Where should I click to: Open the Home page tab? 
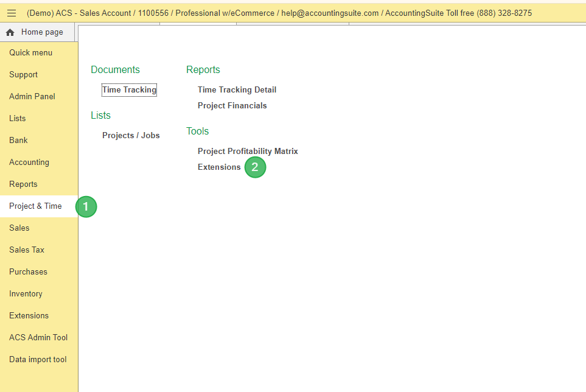pos(37,32)
